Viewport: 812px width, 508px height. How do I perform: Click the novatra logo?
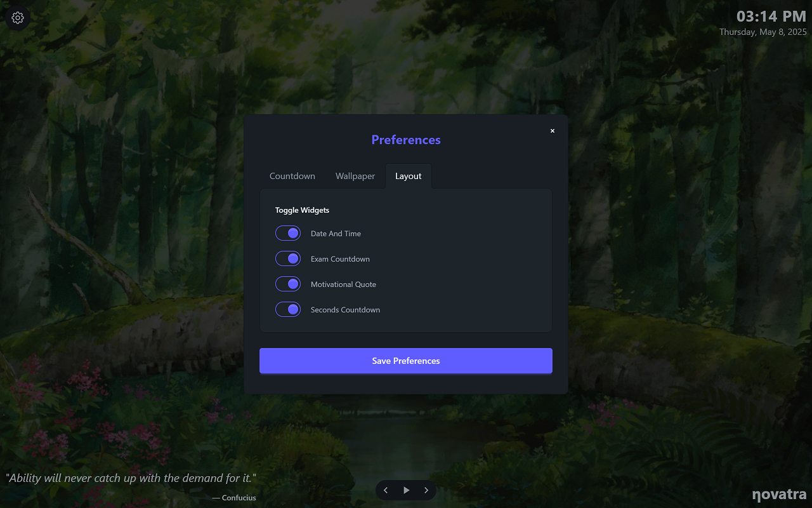pyautogui.click(x=779, y=494)
